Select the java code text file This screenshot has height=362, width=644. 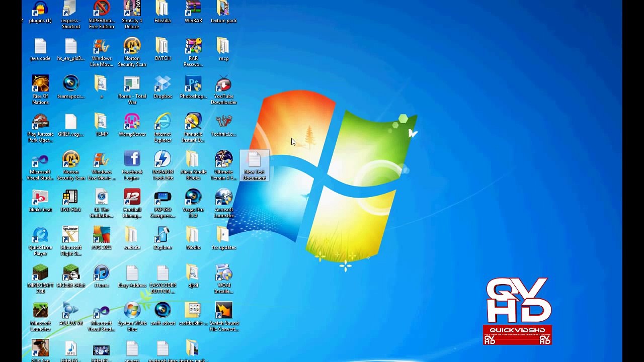click(x=40, y=49)
